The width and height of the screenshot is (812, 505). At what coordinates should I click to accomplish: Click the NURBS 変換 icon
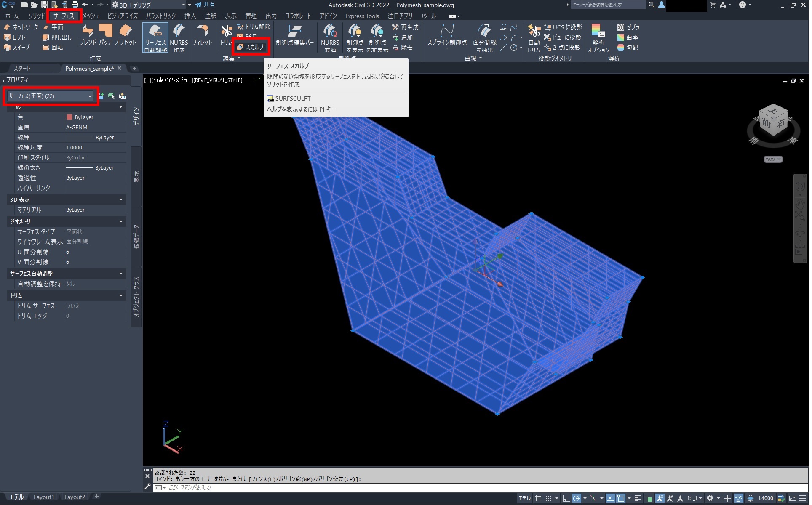pyautogui.click(x=331, y=38)
